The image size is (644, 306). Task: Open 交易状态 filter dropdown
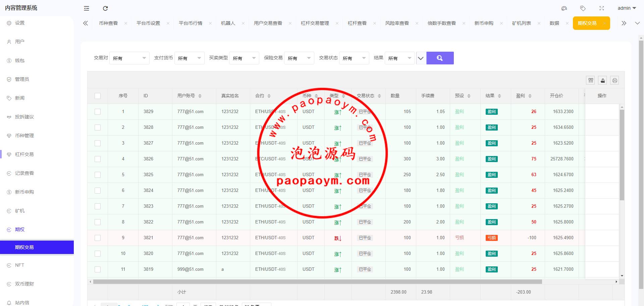click(354, 58)
